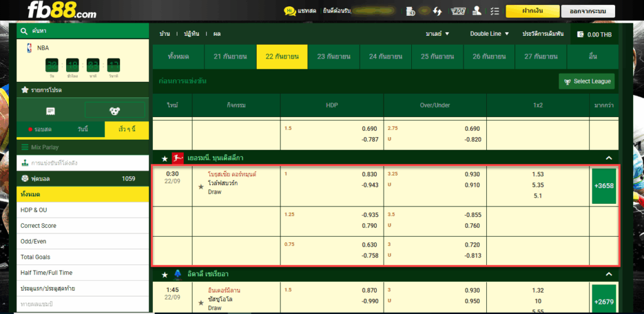Open live chat via Hi bubble icon
Image resolution: width=644 pixels, height=314 pixels.
[x=290, y=11]
